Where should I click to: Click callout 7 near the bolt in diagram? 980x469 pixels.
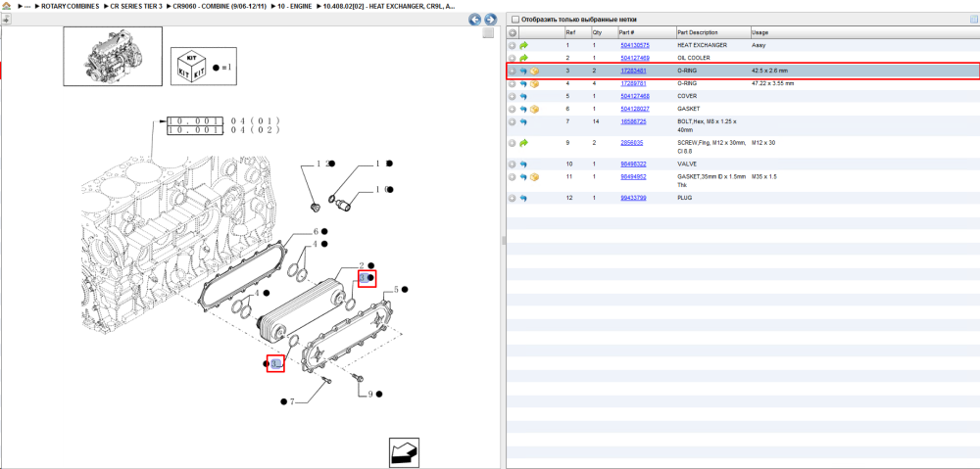[x=292, y=401]
